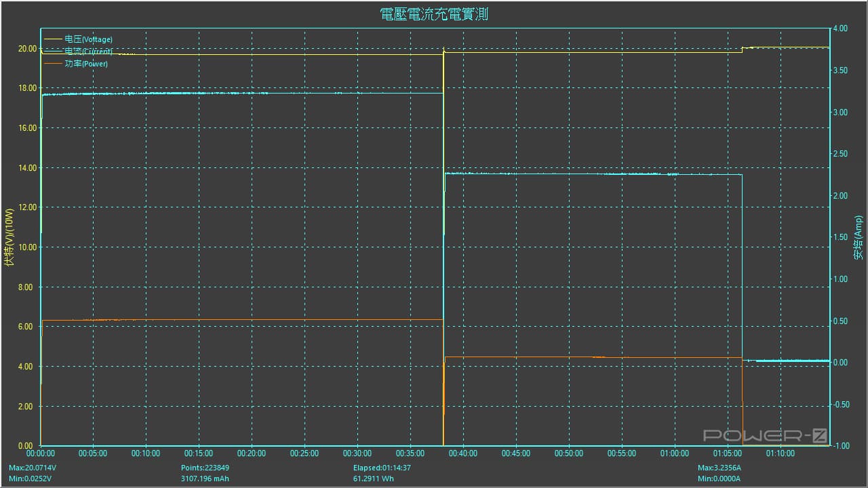Click the 00:25:00 time axis label
This screenshot has width=868, height=488.
[x=304, y=453]
